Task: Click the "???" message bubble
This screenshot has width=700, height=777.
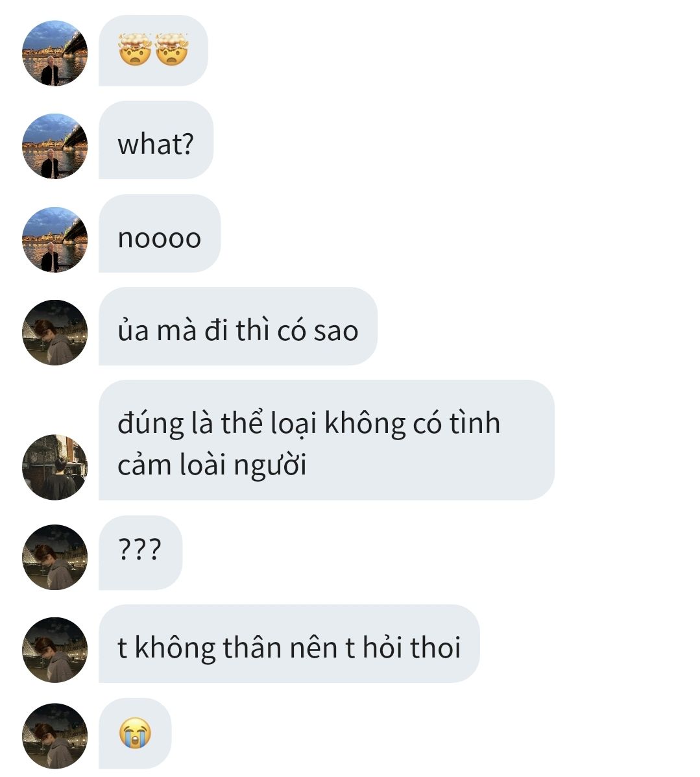Action: click(140, 552)
